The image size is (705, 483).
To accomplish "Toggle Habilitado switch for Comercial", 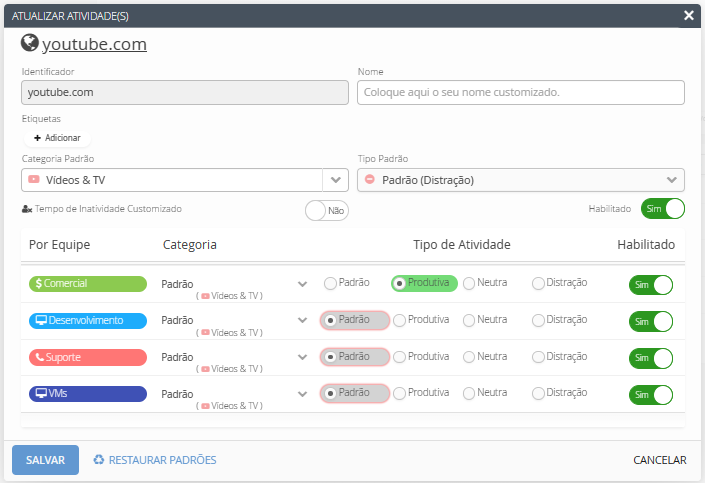I will point(651,285).
